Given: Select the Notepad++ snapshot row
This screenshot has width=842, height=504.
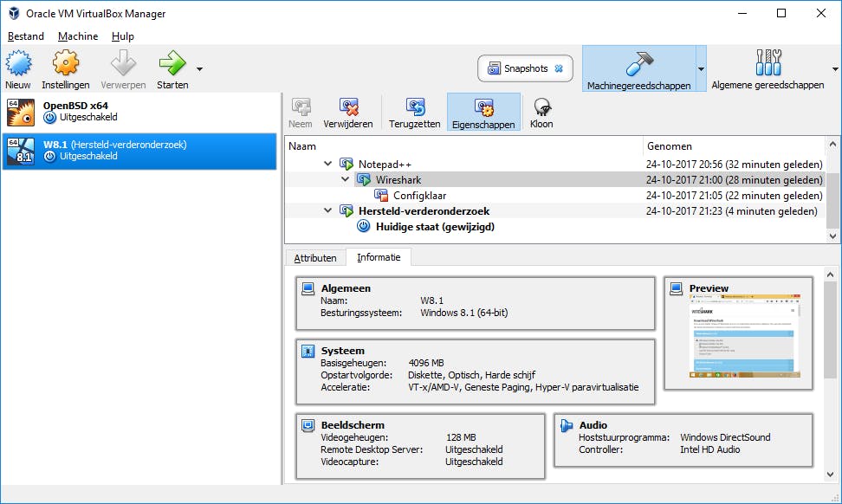Looking at the screenshot, I should pyautogui.click(x=555, y=165).
